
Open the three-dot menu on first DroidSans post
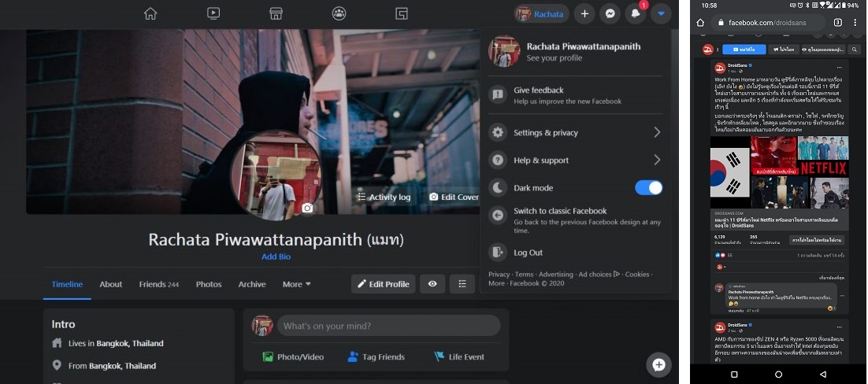[839, 68]
